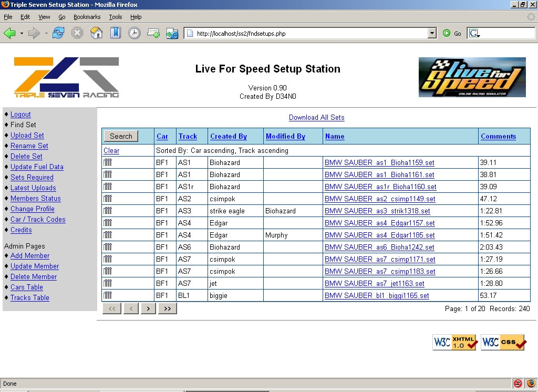Open details icon for Bioha1242.set row
The width and height of the screenshot is (538, 392).
click(108, 247)
